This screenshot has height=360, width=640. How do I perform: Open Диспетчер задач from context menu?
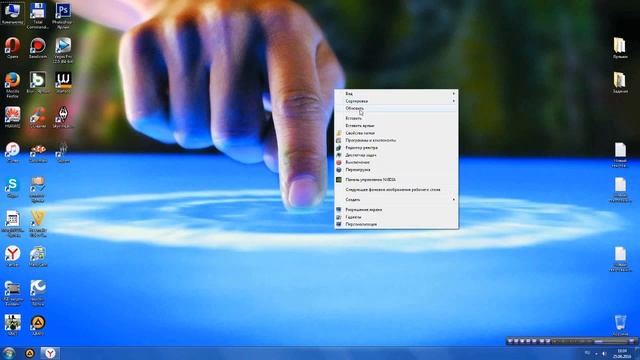click(396, 155)
